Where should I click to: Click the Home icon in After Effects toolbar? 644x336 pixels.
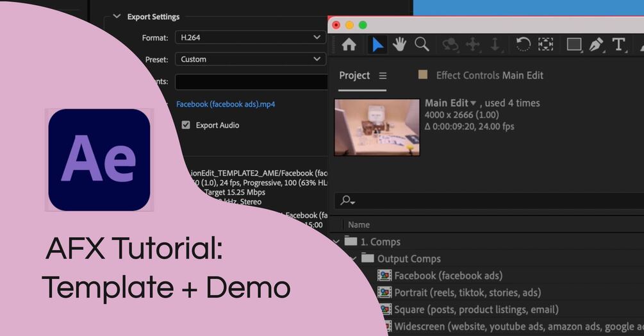pyautogui.click(x=349, y=44)
